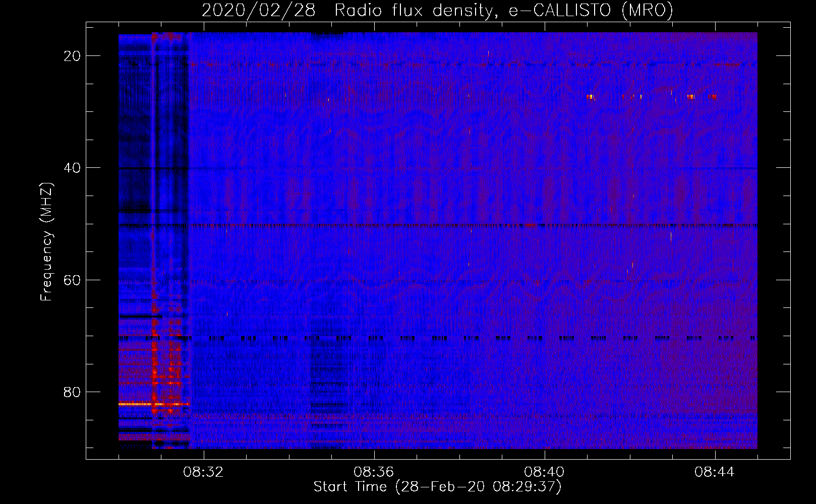Click the "40" frequency tick label

72,168
